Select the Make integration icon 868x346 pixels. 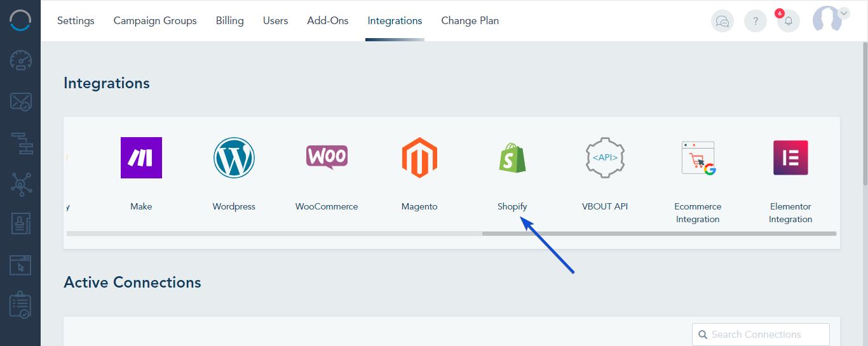[141, 157]
